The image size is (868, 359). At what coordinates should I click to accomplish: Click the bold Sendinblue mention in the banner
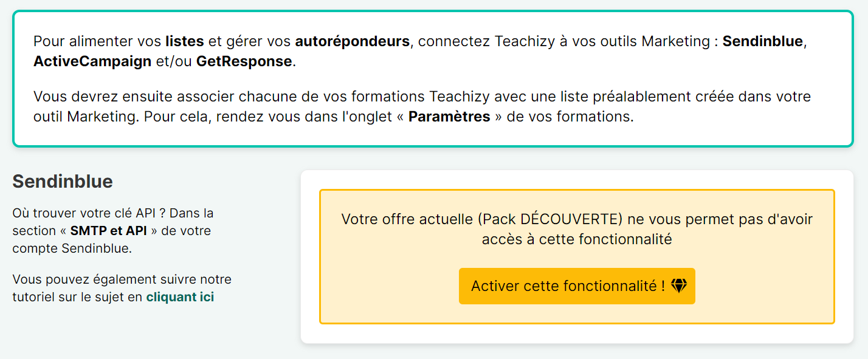coord(762,41)
